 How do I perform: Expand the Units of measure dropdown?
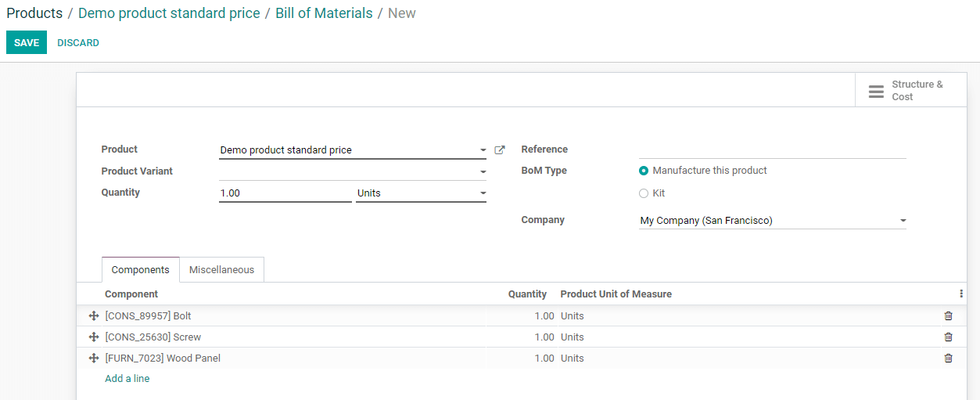(483, 193)
